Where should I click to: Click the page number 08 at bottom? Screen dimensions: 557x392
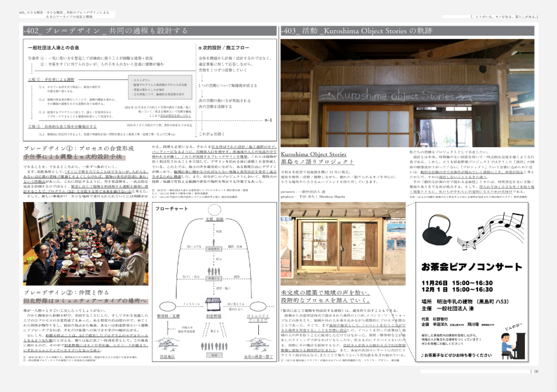coord(535,370)
